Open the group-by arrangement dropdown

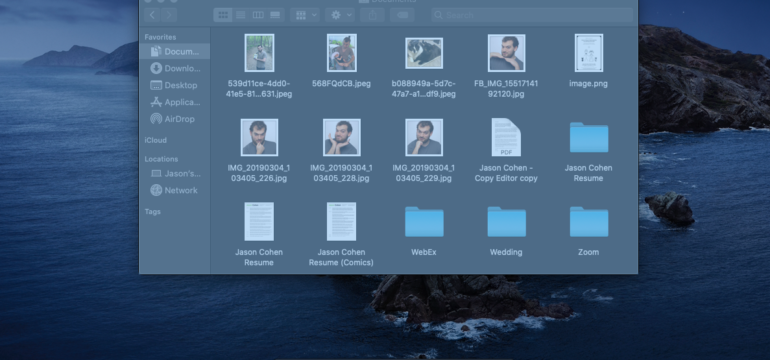click(x=305, y=15)
